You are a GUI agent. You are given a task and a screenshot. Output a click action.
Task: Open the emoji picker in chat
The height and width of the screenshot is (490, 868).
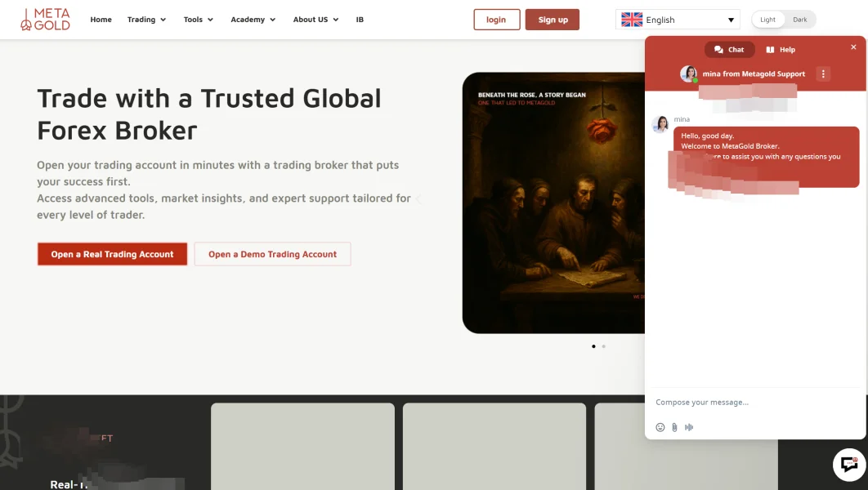click(x=660, y=427)
